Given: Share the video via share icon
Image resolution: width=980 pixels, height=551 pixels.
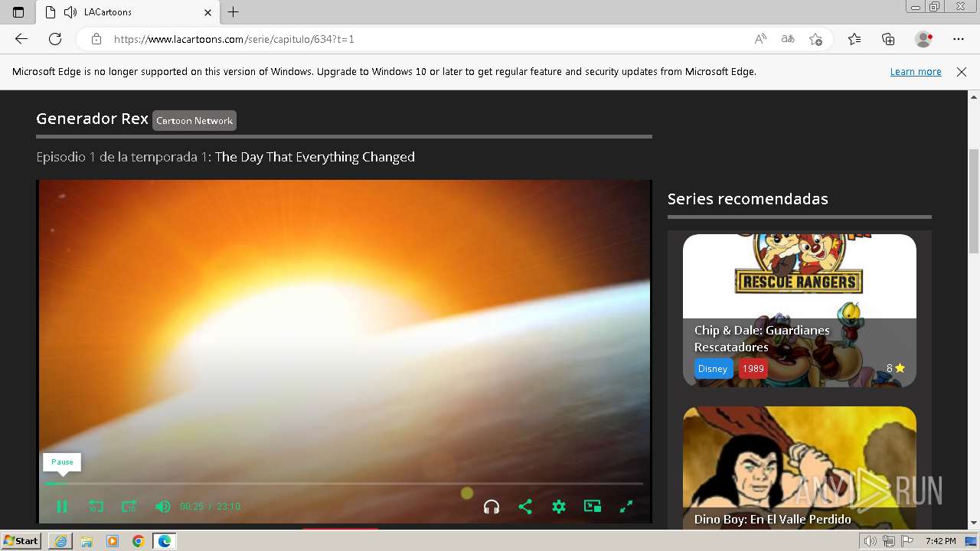Looking at the screenshot, I should pos(525,507).
